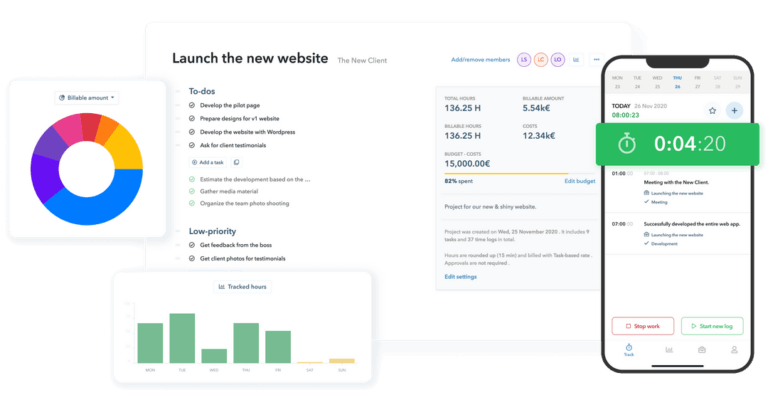Image resolution: width=768 pixels, height=395 pixels.
Task: Click the Tuesday bar in Tracked hours
Action: pos(182,338)
